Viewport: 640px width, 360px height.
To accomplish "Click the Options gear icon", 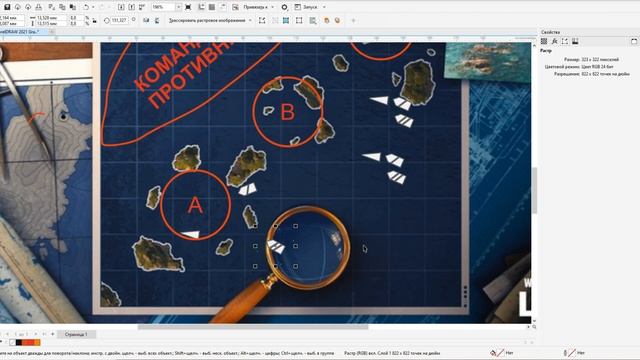I will (284, 7).
